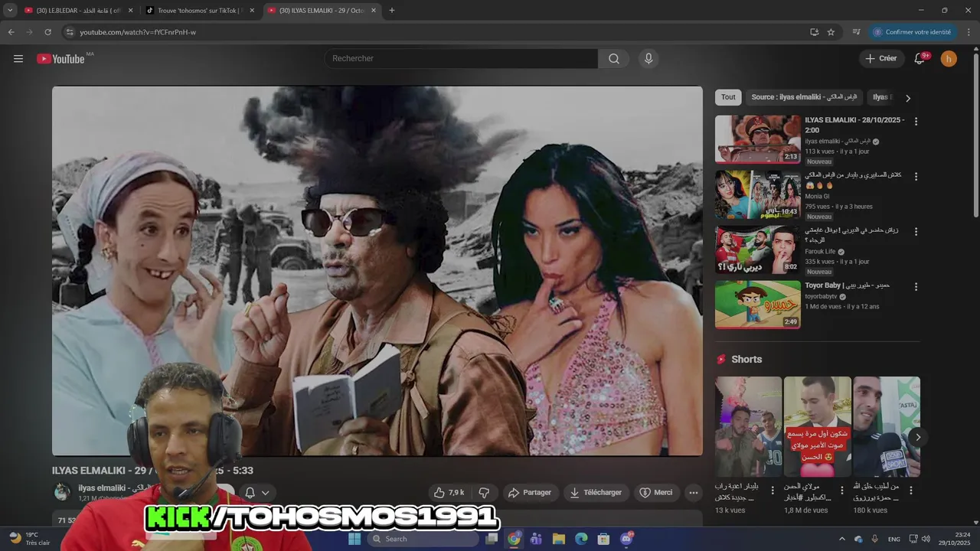Viewport: 980px width, 551px height.
Task: Close the TikTok 'tohosmos' tab
Action: click(252, 11)
